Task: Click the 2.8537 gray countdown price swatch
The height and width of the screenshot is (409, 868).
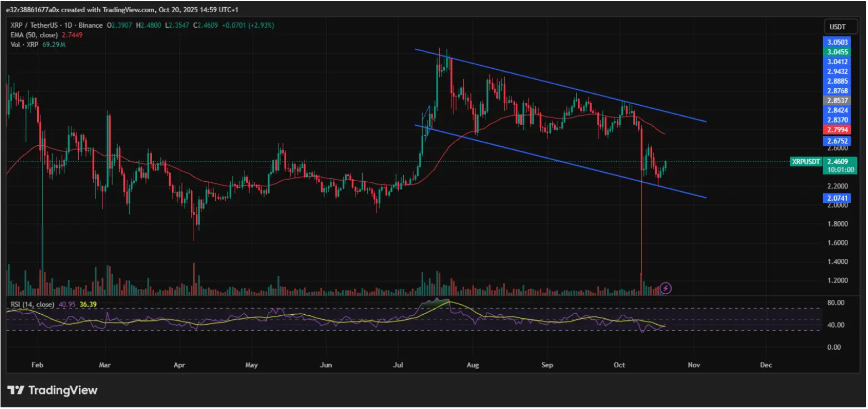Action: 837,100
